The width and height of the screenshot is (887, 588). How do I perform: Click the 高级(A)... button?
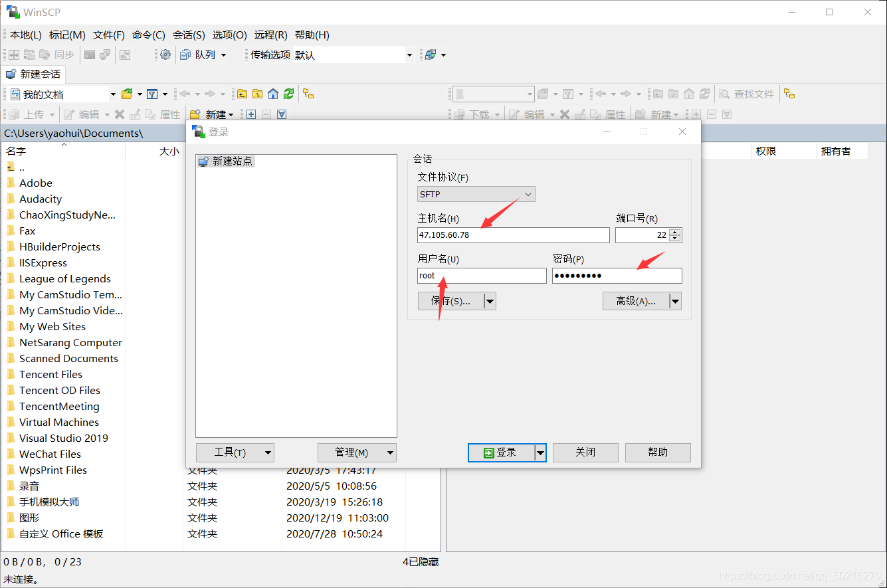tap(636, 301)
